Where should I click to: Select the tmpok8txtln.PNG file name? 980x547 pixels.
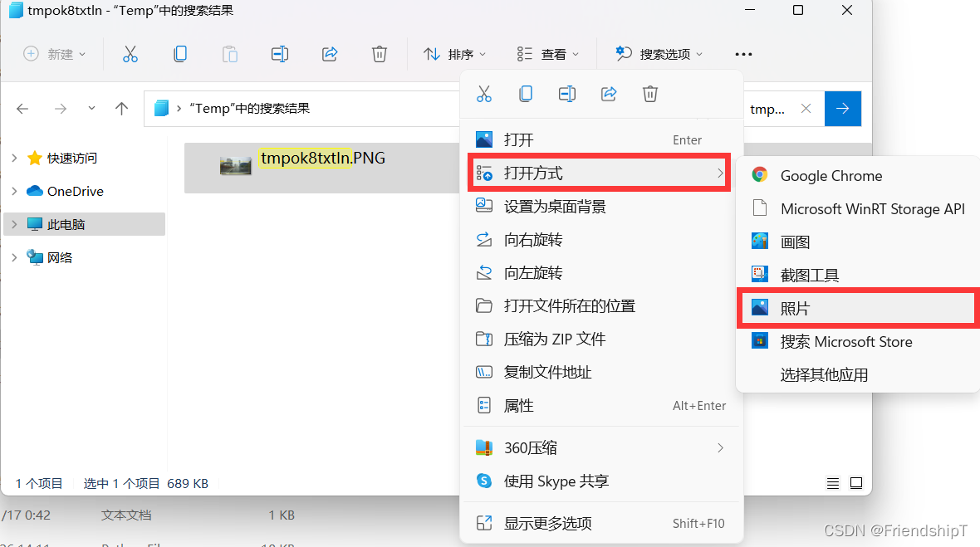pos(322,158)
